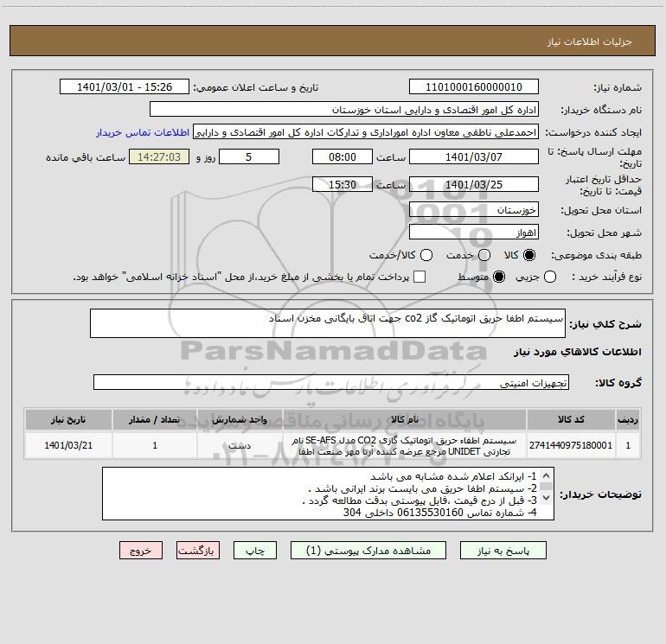Click the خروج exit button
The image size is (666, 644).
pos(141,551)
